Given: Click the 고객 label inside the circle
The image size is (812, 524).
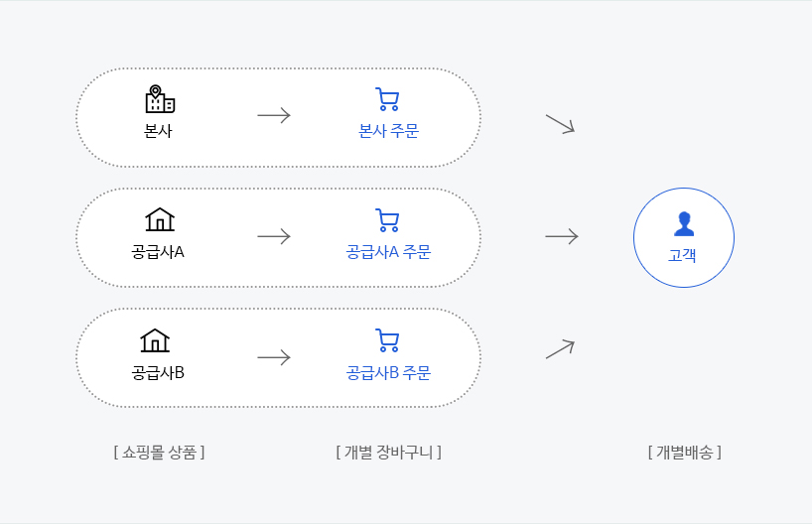Looking at the screenshot, I should click(x=682, y=255).
